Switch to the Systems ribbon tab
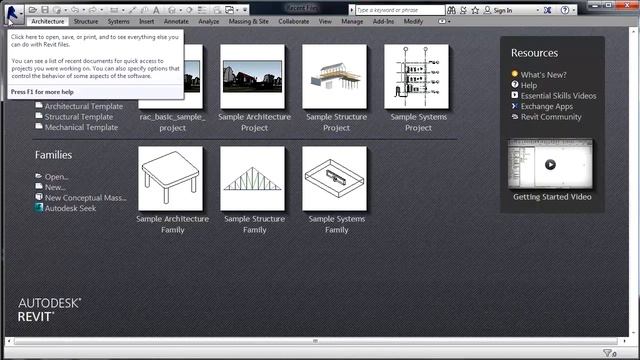640x360 pixels. [x=118, y=21]
